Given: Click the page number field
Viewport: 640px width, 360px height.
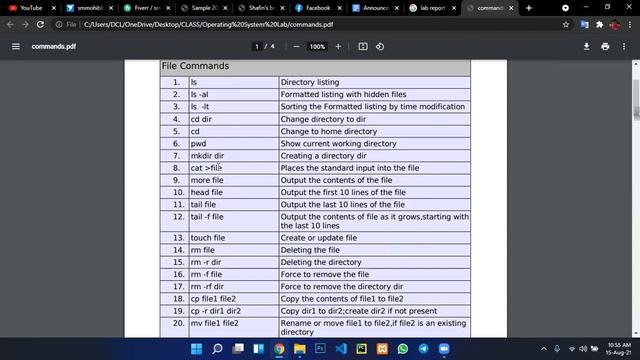Looking at the screenshot, I should click(257, 47).
